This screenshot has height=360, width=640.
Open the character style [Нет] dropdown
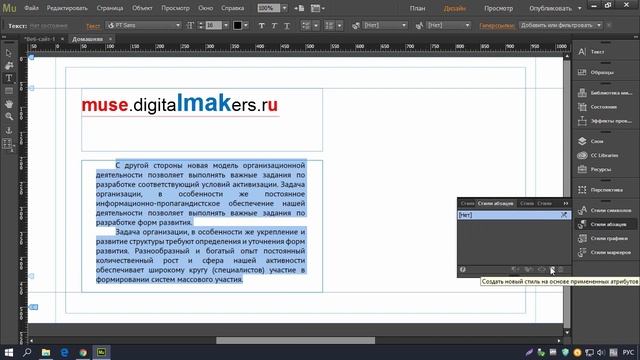click(x=448, y=25)
